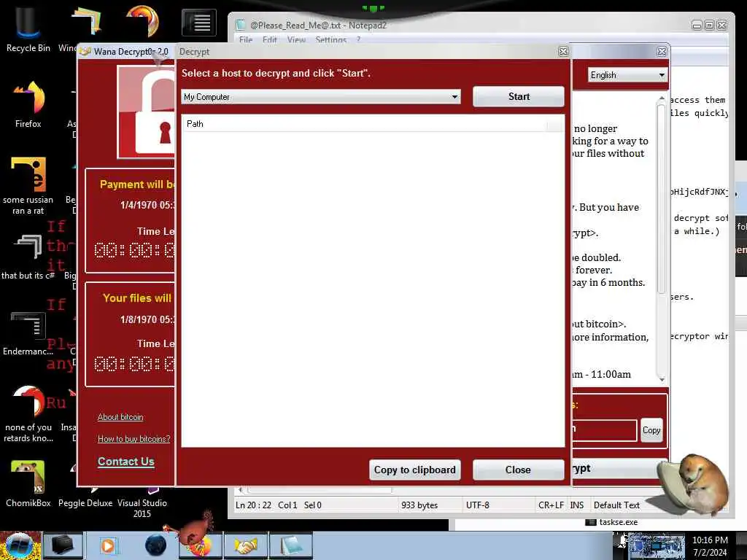
Task: Click the 'INS' status bar indicator
Action: click(576, 505)
